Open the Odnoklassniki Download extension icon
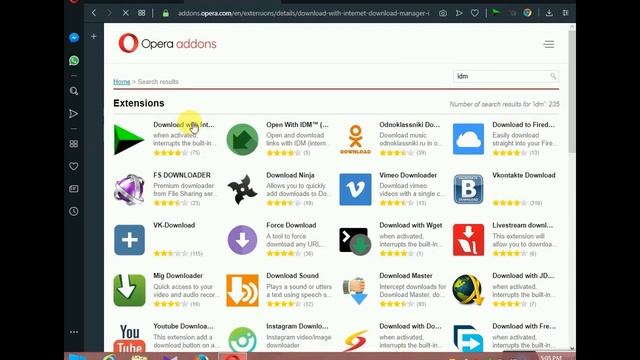 point(356,140)
